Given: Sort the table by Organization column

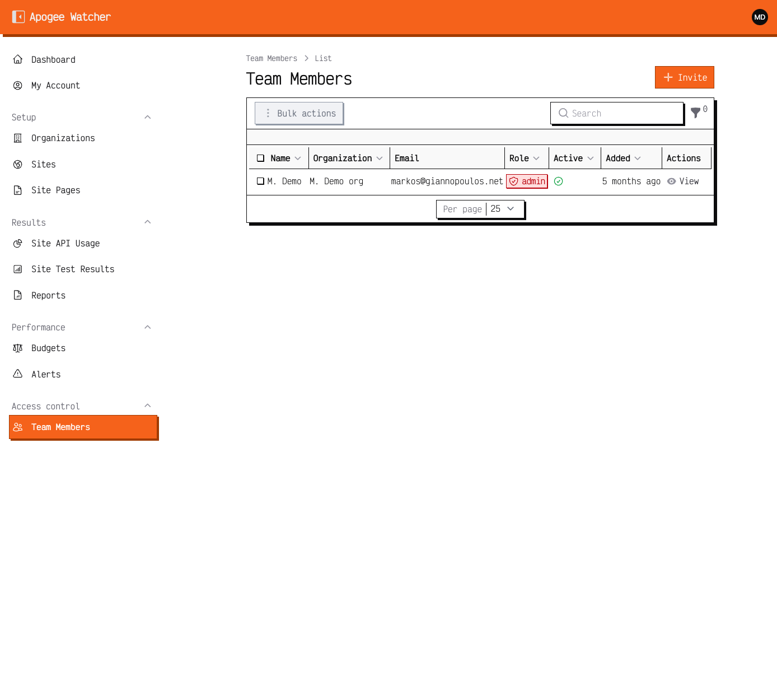Looking at the screenshot, I should [348, 158].
